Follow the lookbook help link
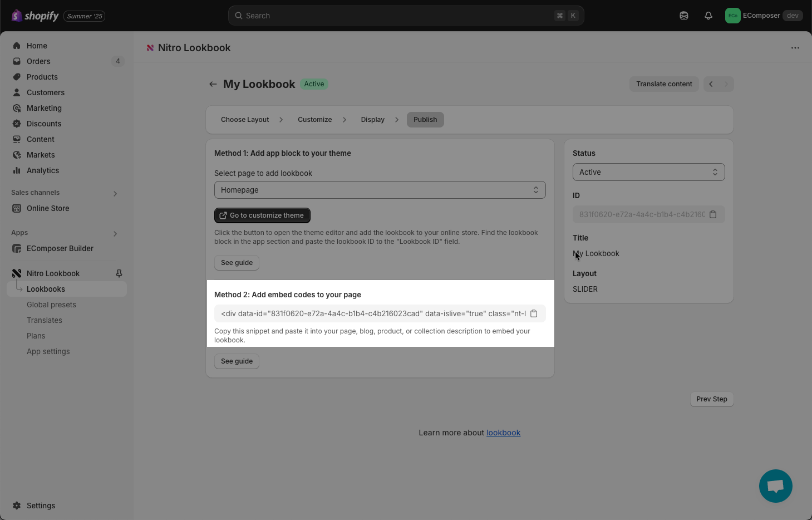 [503, 433]
